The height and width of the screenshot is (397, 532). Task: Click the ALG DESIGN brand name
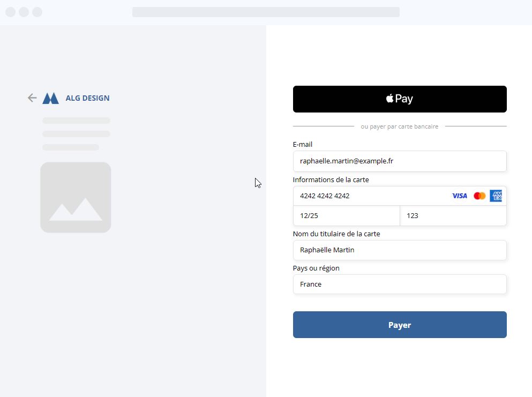point(87,98)
